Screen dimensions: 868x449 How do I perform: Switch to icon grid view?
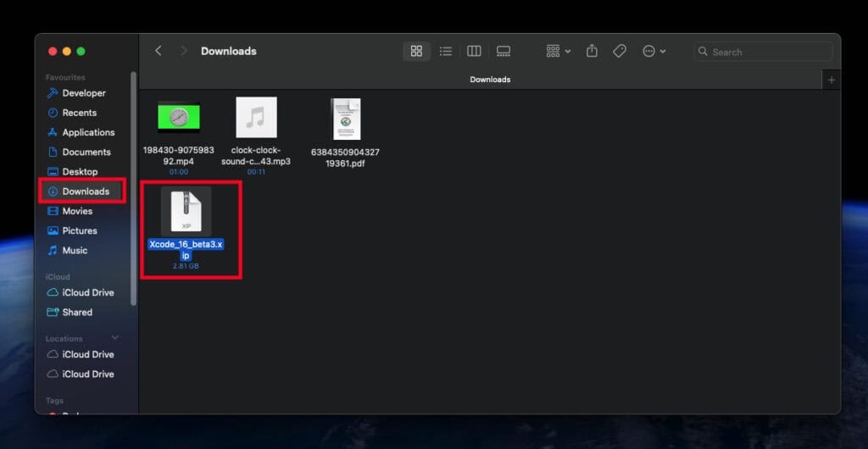(x=417, y=52)
